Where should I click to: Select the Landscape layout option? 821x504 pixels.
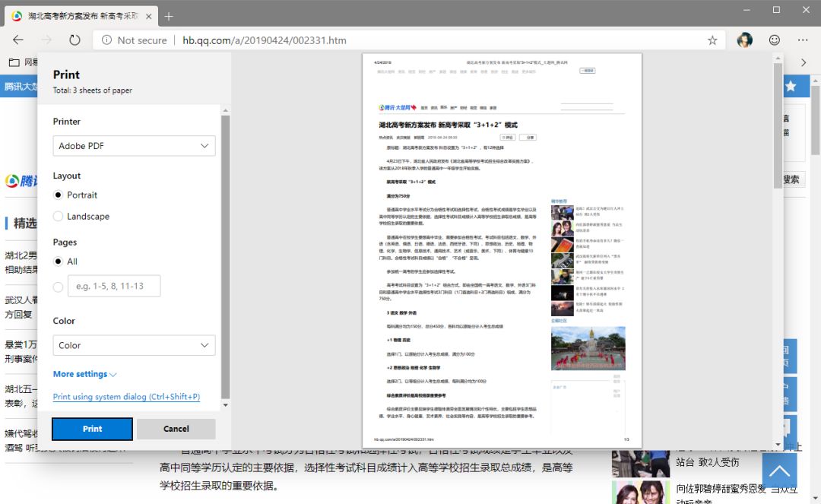click(59, 217)
